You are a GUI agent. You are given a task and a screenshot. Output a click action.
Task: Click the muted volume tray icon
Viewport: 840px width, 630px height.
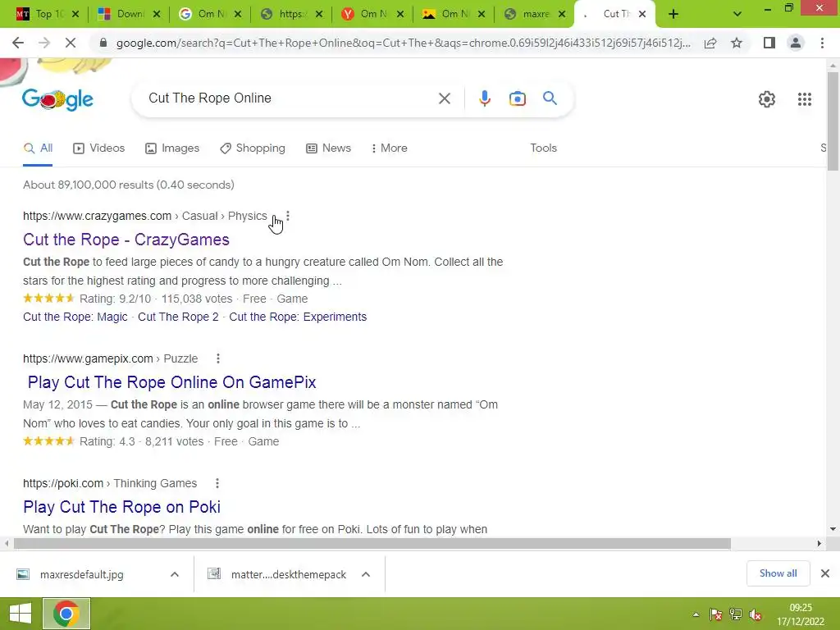[x=756, y=614]
